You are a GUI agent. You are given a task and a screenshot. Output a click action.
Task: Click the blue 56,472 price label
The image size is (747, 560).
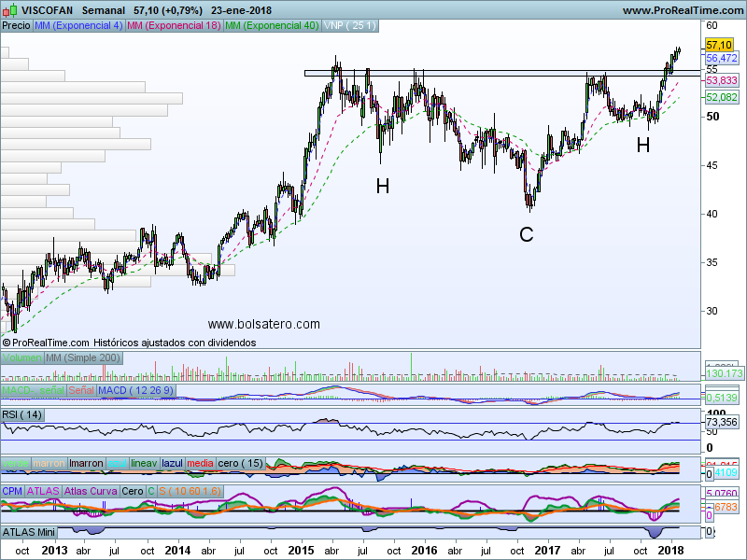[x=722, y=58]
